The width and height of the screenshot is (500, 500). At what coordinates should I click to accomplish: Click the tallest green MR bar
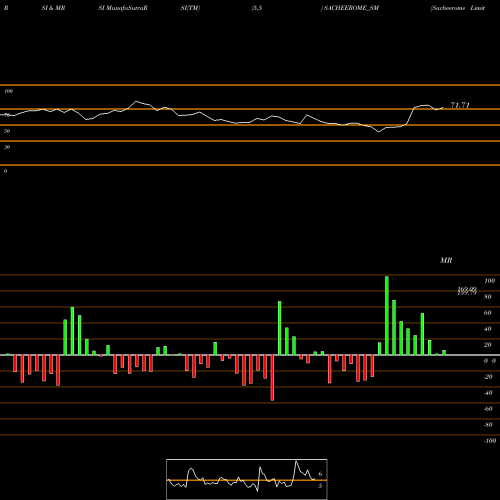pos(387,315)
